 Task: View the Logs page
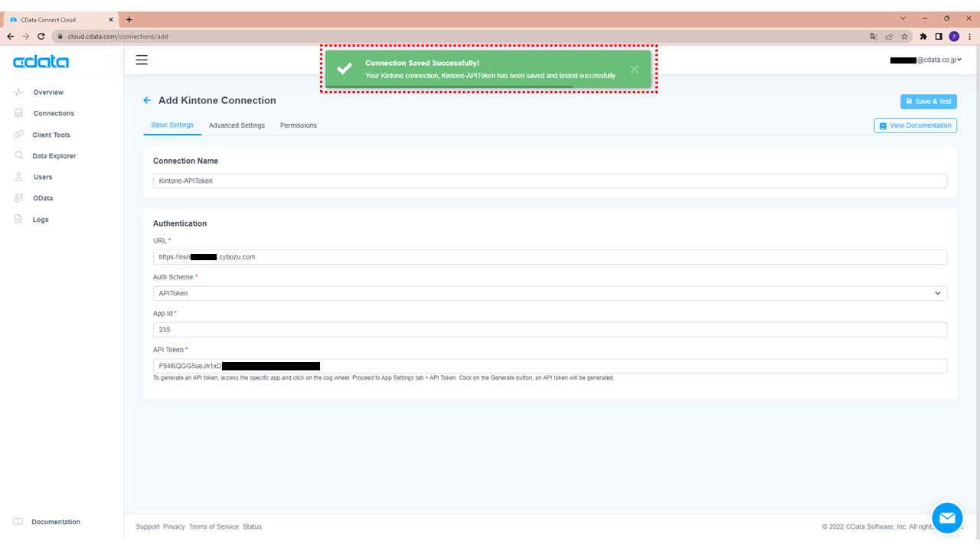pos(38,219)
